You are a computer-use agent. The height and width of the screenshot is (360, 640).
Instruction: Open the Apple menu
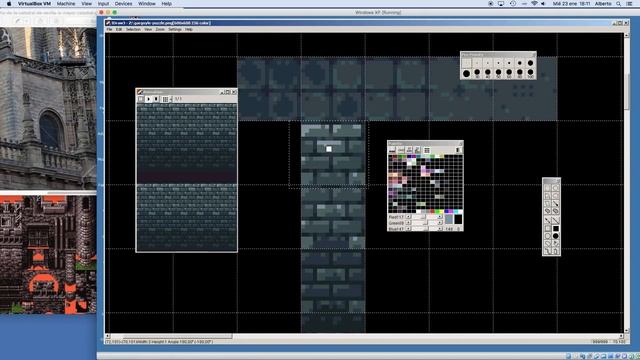click(x=9, y=4)
